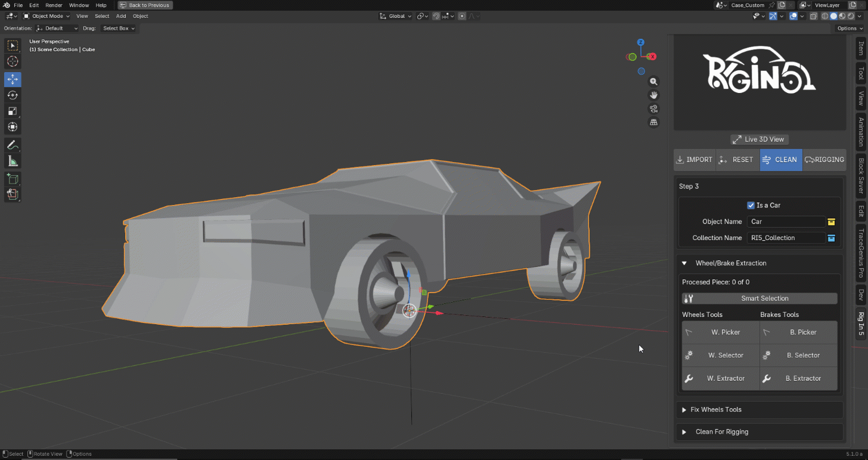
Task: Switch to solid shading
Action: (833, 16)
